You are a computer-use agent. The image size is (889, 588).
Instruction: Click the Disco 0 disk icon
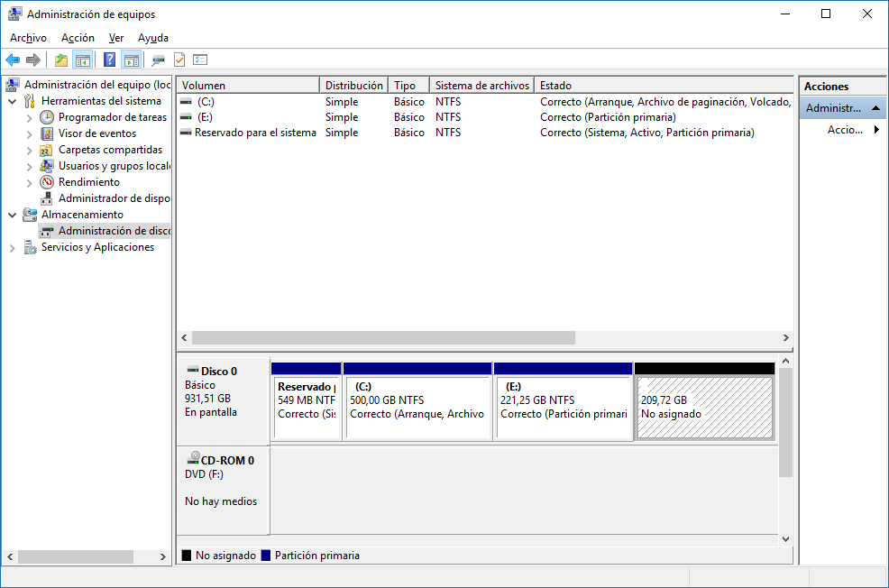[193, 370]
